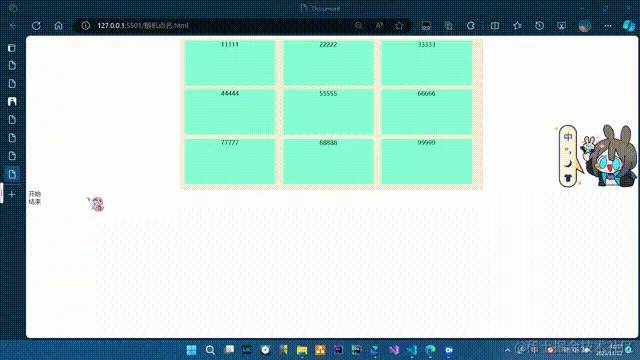Screen dimensions: 640x360
Task: Activate the Read aloud icon
Action: tap(379, 25)
